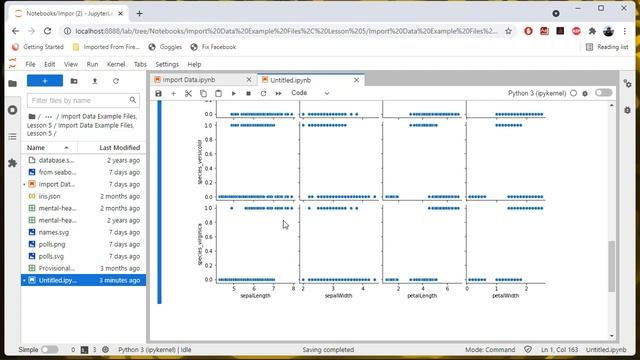The width and height of the screenshot is (640, 360).
Task: Open the File Browser sidebar icon
Action: point(13,83)
